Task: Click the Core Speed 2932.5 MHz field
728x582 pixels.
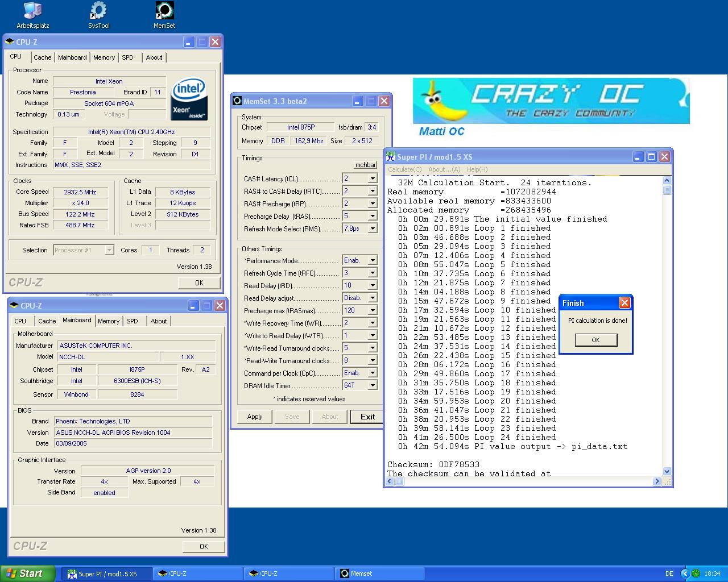Action: pos(80,192)
